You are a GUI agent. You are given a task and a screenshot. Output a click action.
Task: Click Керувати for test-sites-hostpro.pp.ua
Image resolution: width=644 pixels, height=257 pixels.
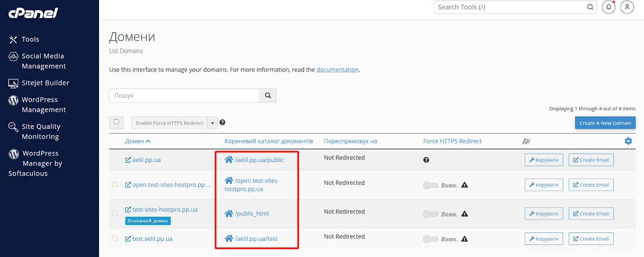[x=544, y=214]
